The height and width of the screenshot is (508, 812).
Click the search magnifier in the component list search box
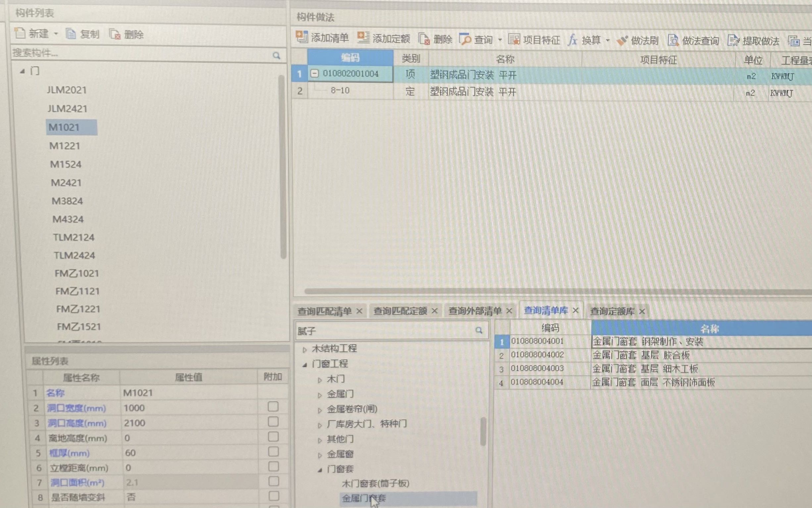coord(276,55)
